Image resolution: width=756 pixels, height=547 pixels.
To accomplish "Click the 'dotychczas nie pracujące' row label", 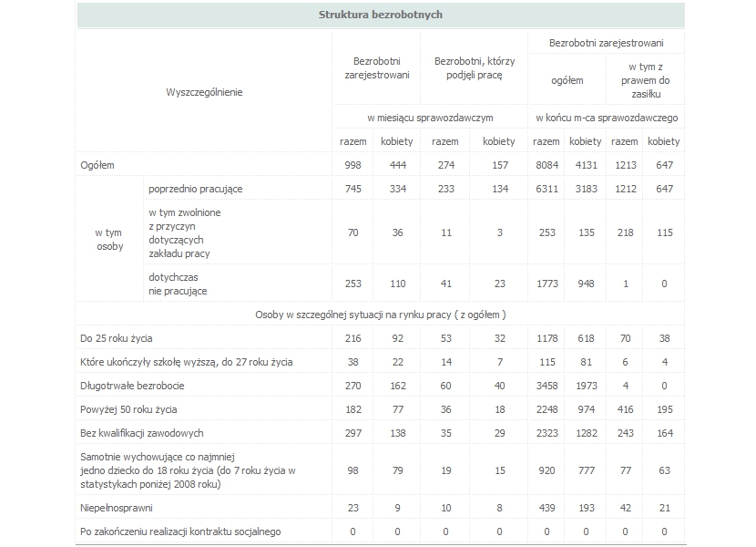I will coord(179,284).
